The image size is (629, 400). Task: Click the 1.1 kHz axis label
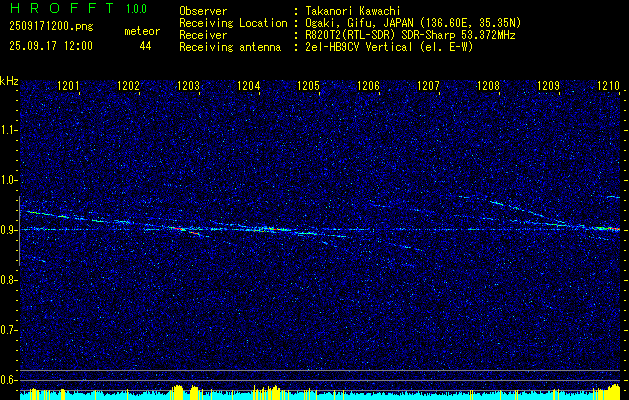pos(7,130)
